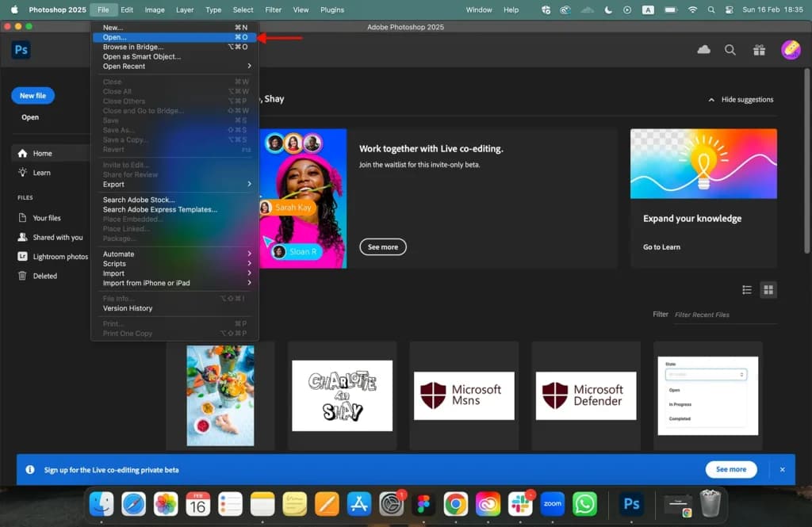Expand the Open Recent submenu
Image resolution: width=812 pixels, height=527 pixels.
click(175, 67)
